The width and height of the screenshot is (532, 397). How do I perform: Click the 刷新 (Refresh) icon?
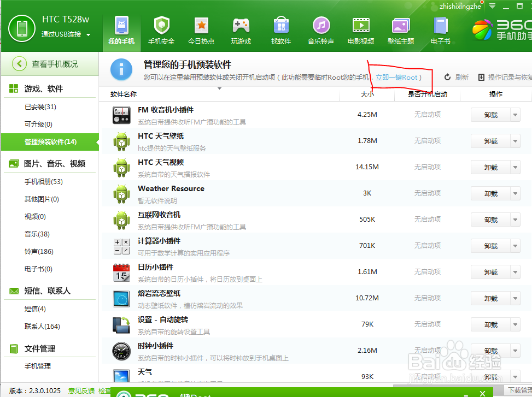[447, 78]
